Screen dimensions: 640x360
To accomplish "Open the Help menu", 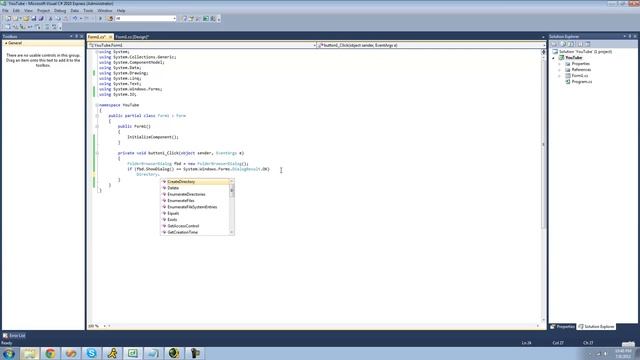I will point(121,11).
